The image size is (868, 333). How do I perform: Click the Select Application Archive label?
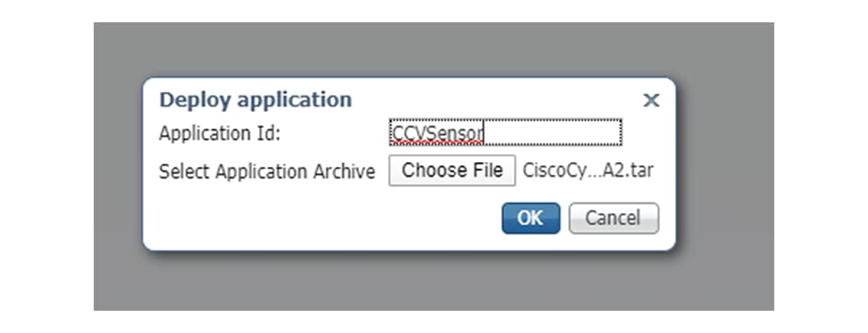tap(267, 172)
